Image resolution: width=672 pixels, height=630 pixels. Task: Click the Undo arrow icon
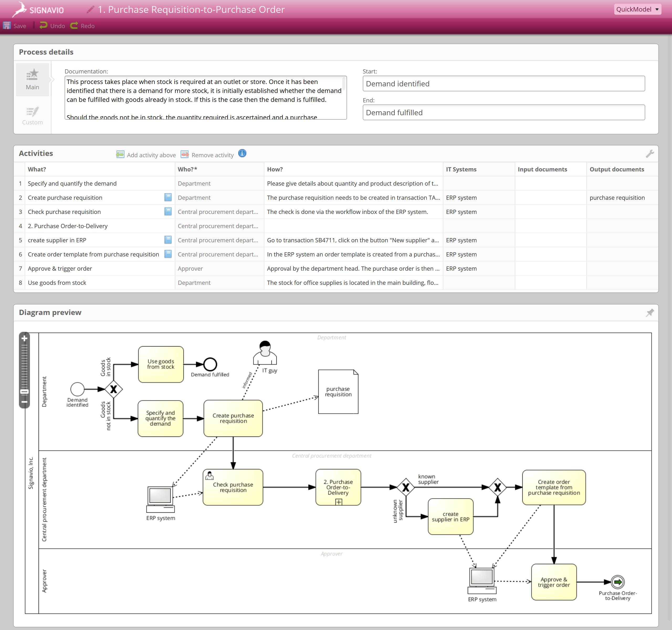click(43, 26)
